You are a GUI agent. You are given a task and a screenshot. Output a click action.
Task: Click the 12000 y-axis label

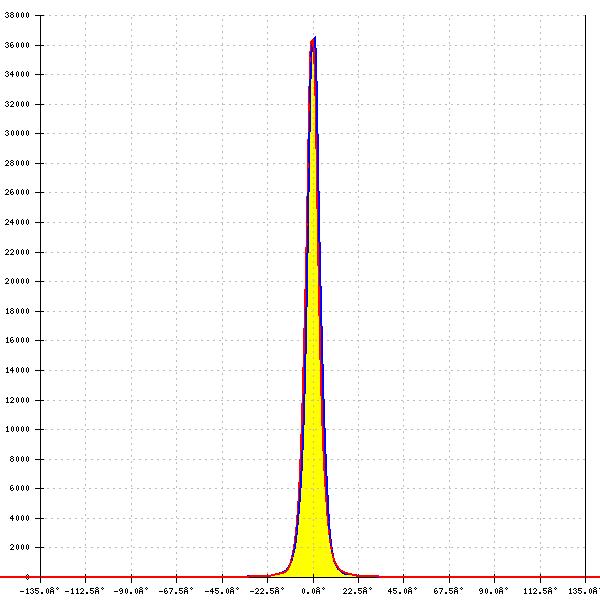[17, 400]
